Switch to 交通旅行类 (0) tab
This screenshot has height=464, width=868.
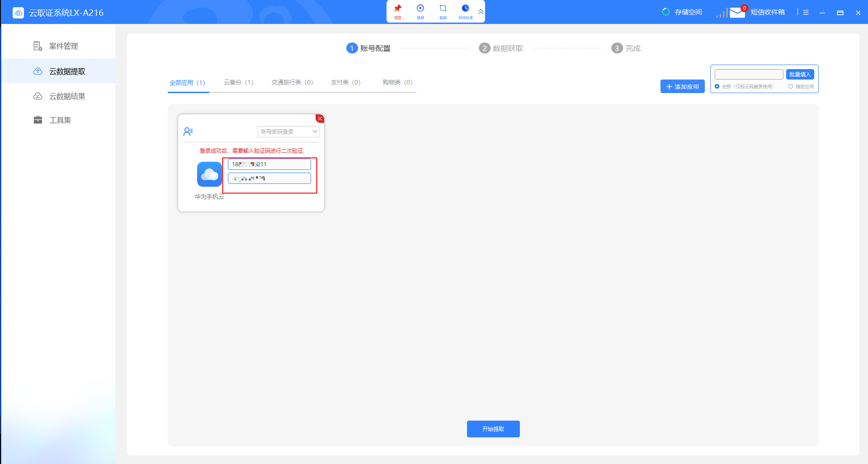292,82
